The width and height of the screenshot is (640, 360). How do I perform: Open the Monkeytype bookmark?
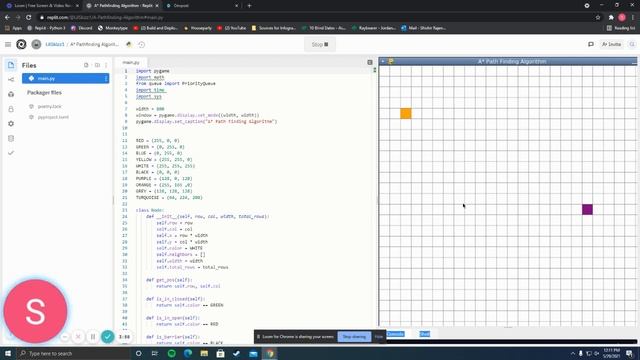click(113, 28)
